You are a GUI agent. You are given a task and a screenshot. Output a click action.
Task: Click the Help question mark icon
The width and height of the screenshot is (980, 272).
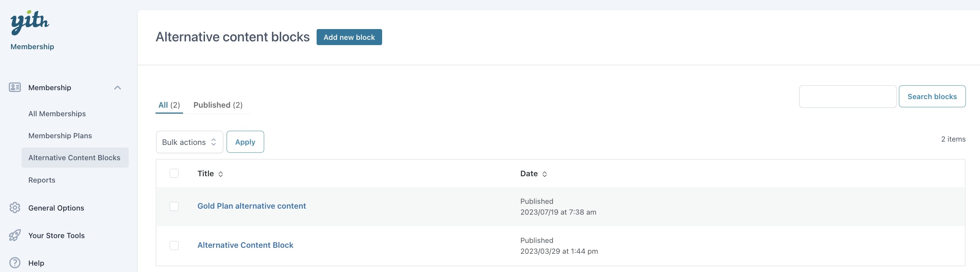[x=15, y=262]
